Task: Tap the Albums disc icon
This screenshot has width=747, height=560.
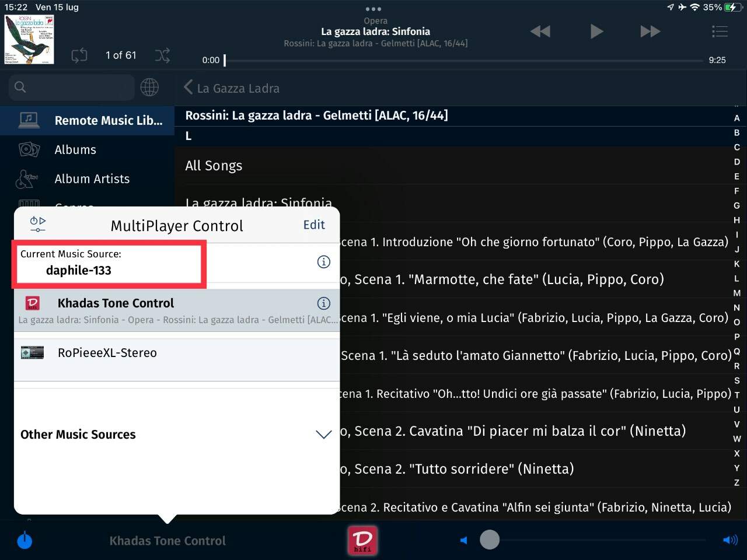Action: tap(29, 150)
